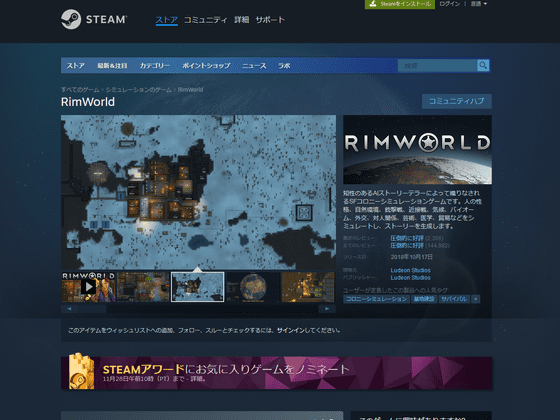Viewport: 560px width, 420px height.
Task: Click the Install Steam download icon
Action: pyautogui.click(x=373, y=4)
